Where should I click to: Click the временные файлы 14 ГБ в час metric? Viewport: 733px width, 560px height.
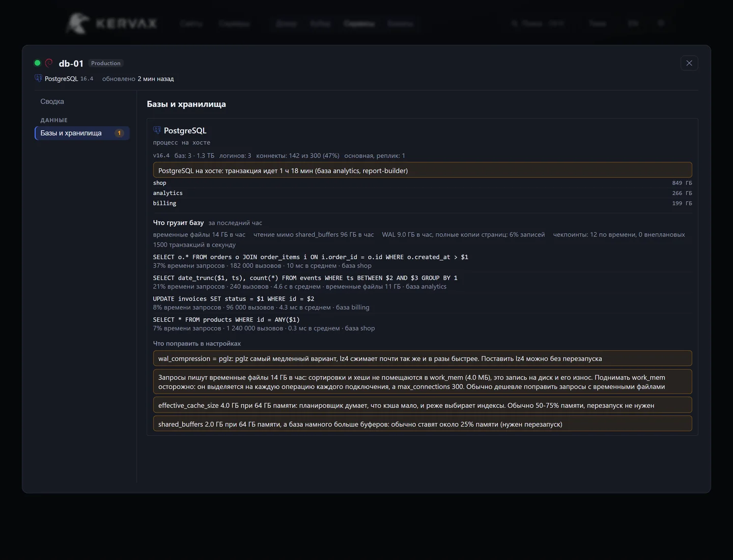[199, 235]
